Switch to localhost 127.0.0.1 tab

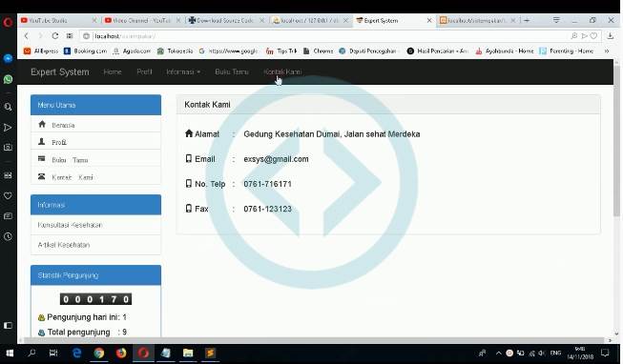click(310, 20)
